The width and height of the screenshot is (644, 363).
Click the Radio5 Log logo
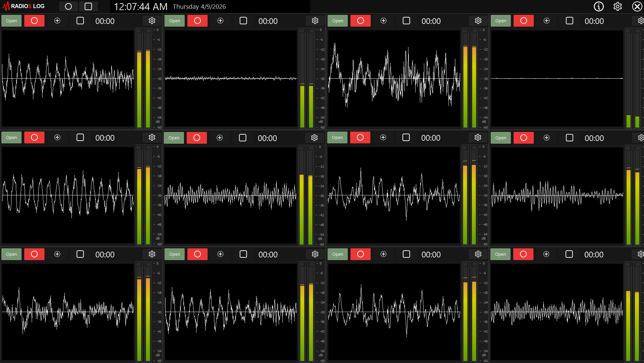pyautogui.click(x=24, y=6)
